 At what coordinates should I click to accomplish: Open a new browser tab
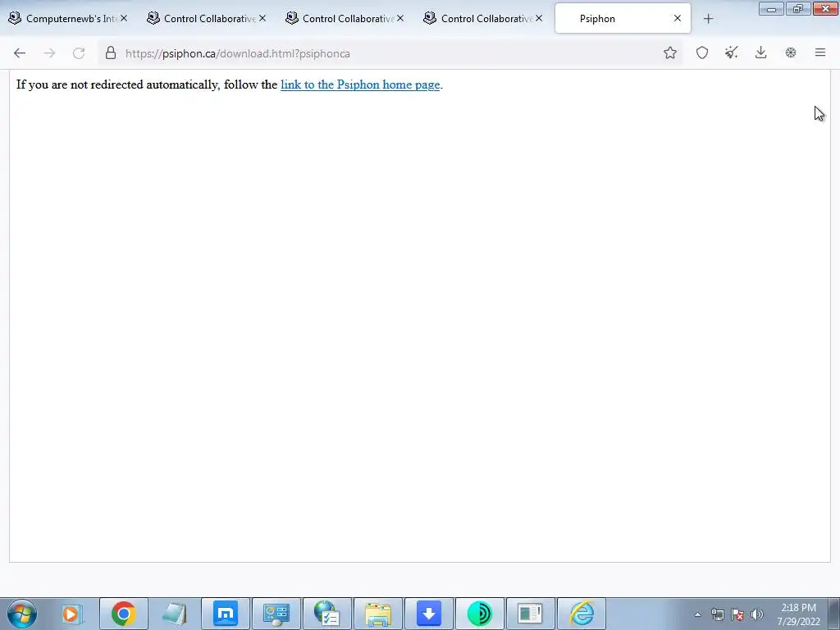tap(708, 19)
